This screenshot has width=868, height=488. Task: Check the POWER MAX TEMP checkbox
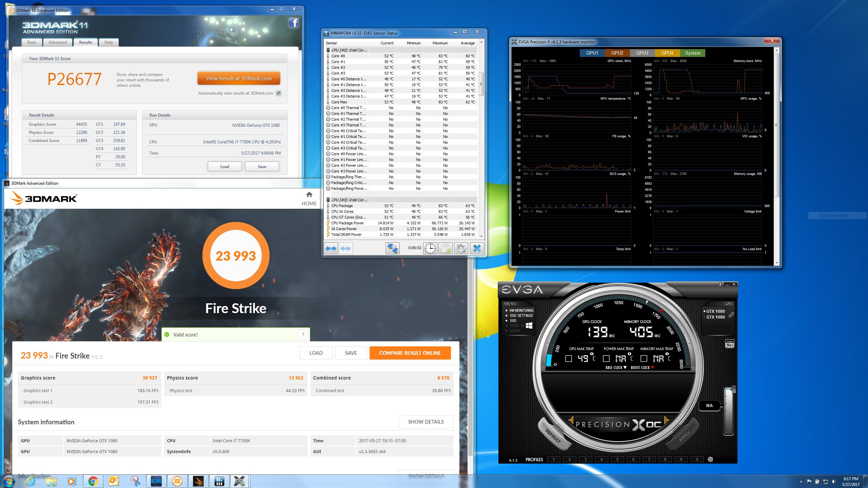point(606,359)
